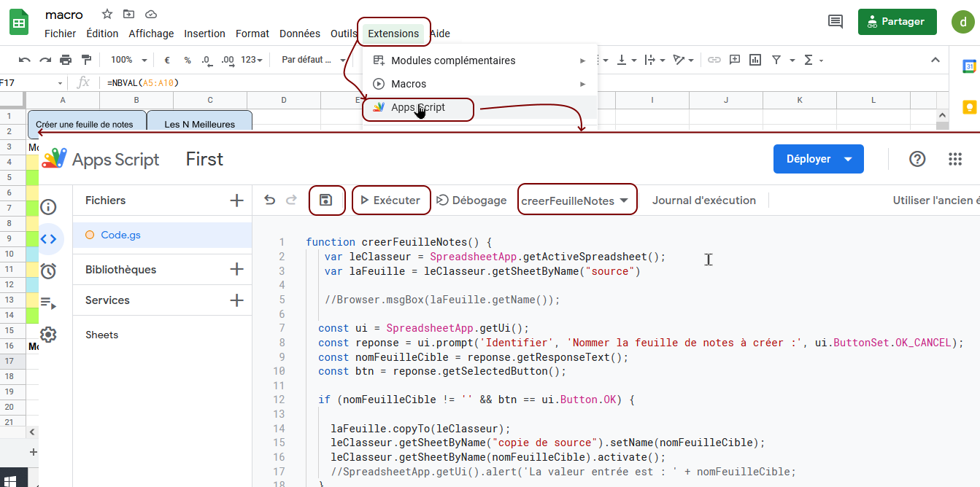Open the Triggers clock icon
Screen dimensions: 980x487
48,270
